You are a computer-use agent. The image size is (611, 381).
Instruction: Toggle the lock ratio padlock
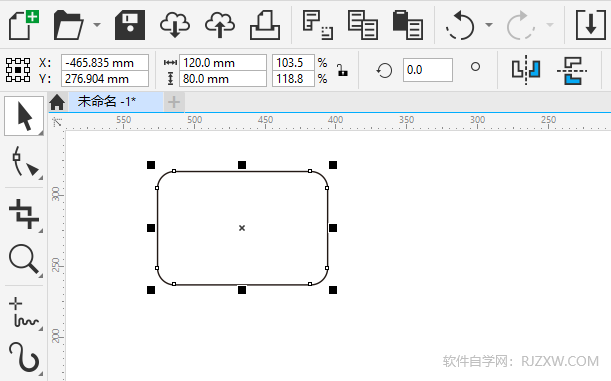tap(342, 70)
